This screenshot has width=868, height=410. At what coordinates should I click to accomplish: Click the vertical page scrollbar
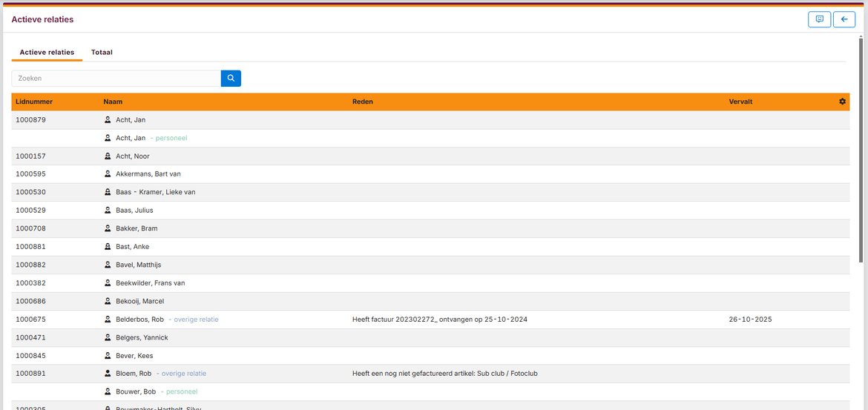[x=861, y=148]
